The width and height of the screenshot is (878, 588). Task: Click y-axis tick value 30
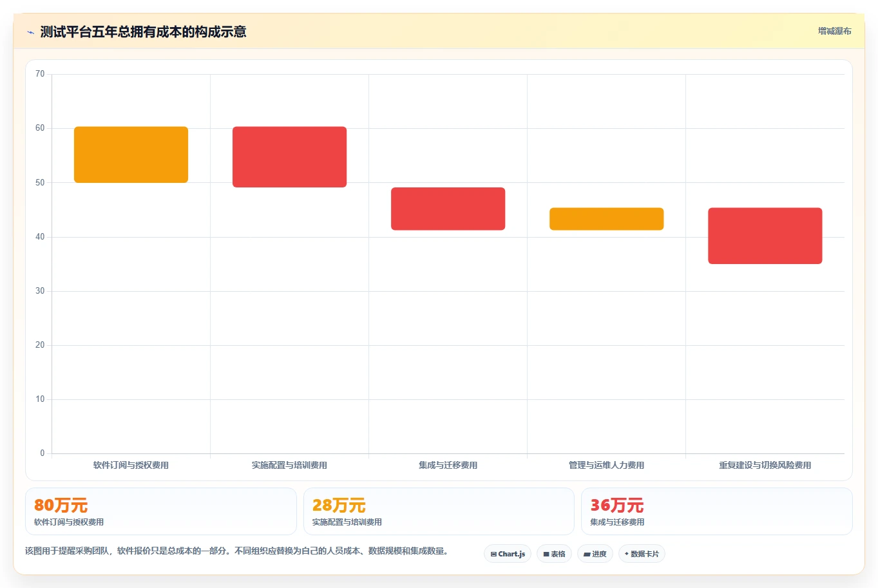click(40, 290)
